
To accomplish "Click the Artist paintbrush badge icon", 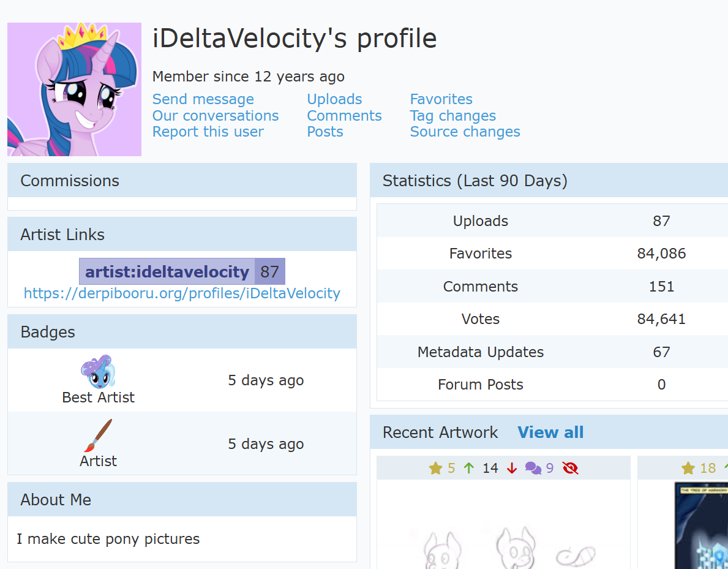I will pos(98,435).
